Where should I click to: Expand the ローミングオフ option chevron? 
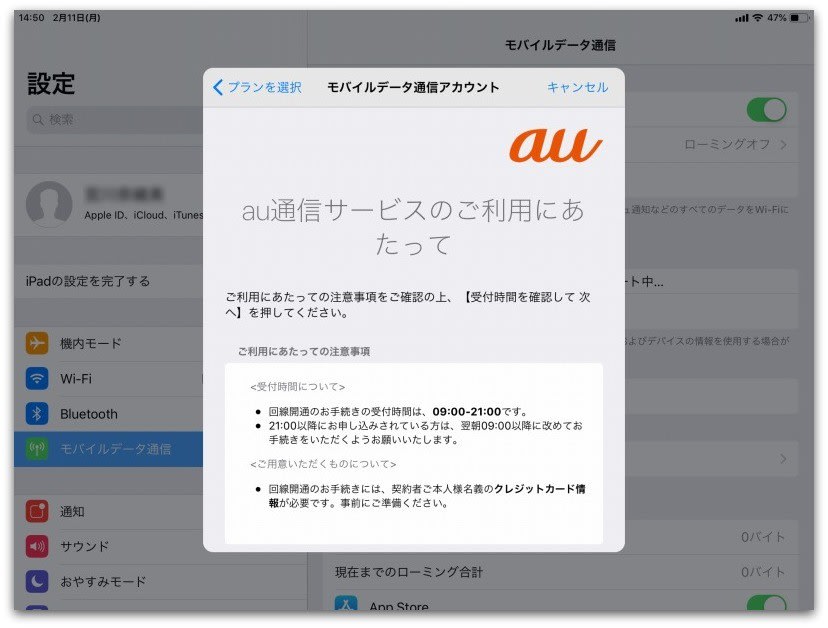point(784,144)
